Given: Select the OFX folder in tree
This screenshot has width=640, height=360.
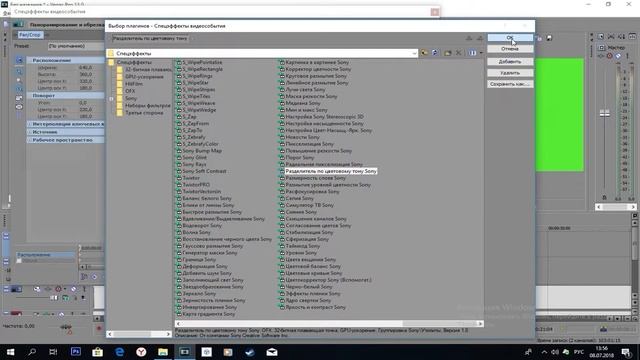Looking at the screenshot, I should click(x=130, y=91).
